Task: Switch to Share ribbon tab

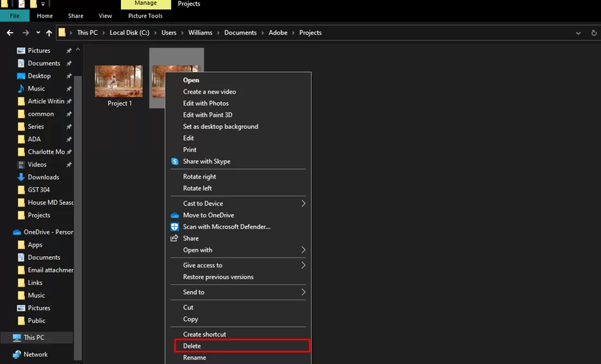Action: click(75, 16)
